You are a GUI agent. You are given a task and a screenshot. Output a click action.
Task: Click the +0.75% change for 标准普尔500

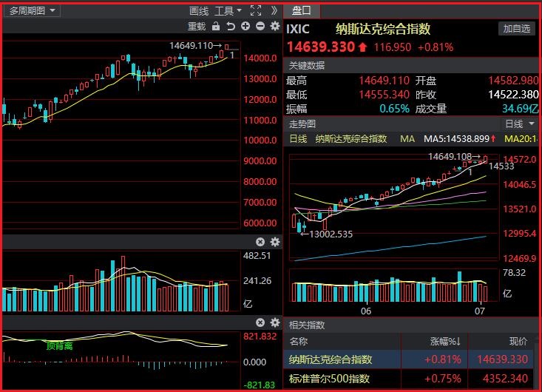[x=442, y=379]
